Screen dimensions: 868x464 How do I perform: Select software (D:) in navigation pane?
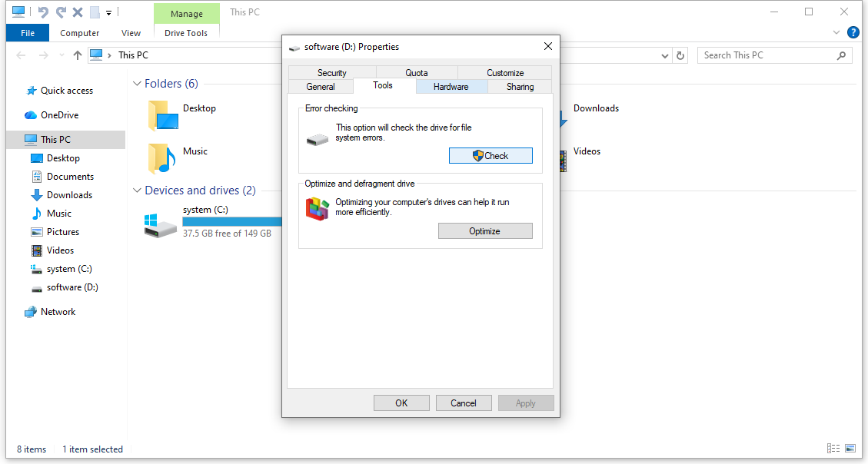72,287
